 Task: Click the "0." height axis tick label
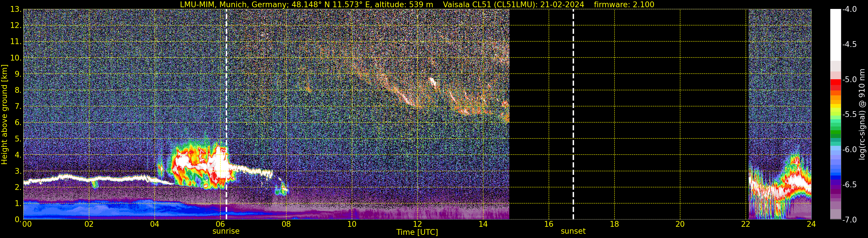[x=18, y=220]
